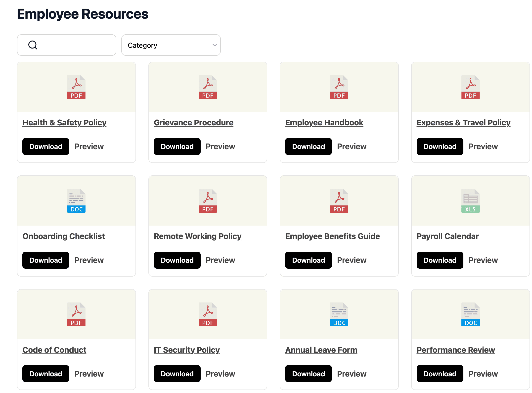Click PDF icon on IT Security Policy card

click(208, 314)
